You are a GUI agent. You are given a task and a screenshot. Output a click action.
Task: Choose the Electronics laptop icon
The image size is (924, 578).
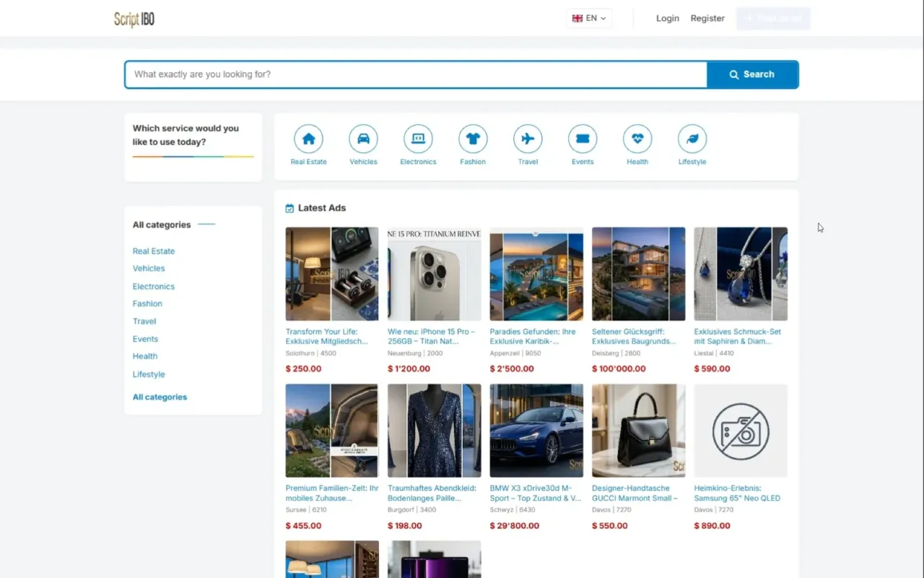tap(418, 139)
